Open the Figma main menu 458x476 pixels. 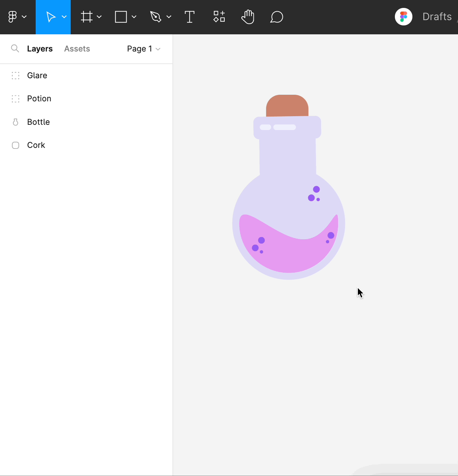coord(17,17)
